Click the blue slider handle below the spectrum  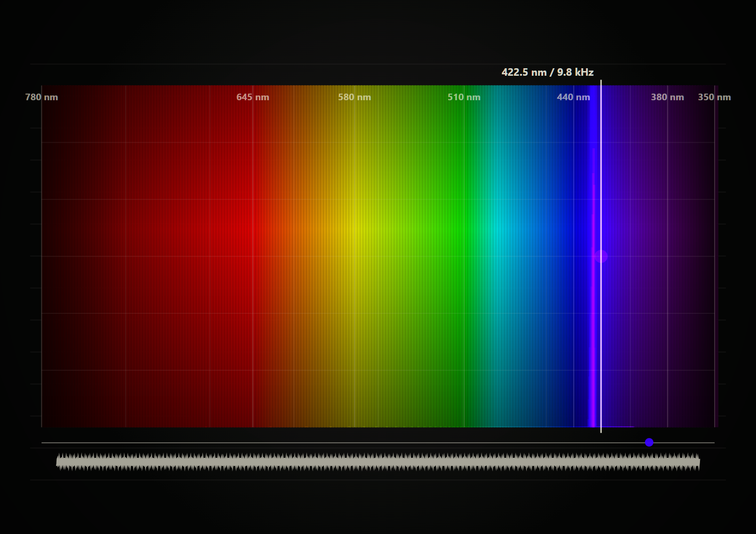(x=649, y=442)
